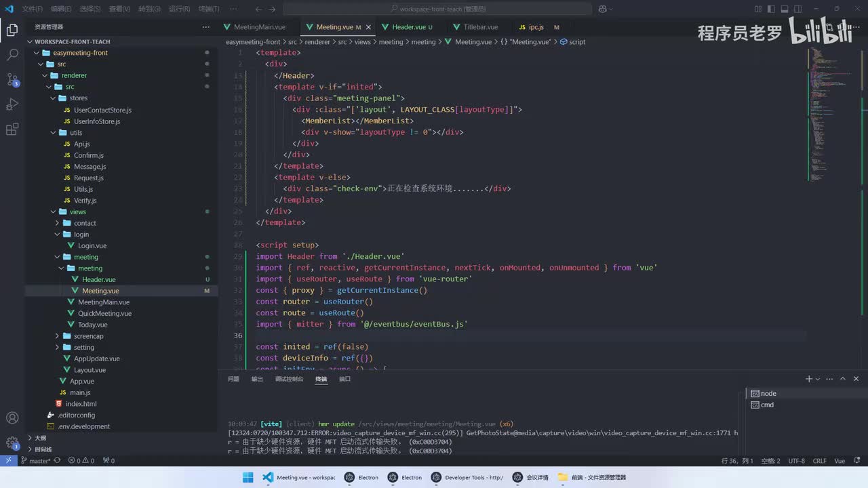Expand the 大纲 outline section
This screenshot has width=868, height=488.
click(41, 438)
